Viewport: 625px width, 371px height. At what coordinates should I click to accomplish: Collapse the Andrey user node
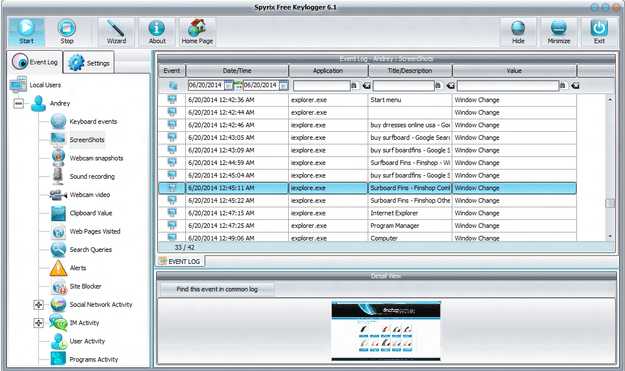pyautogui.click(x=18, y=103)
